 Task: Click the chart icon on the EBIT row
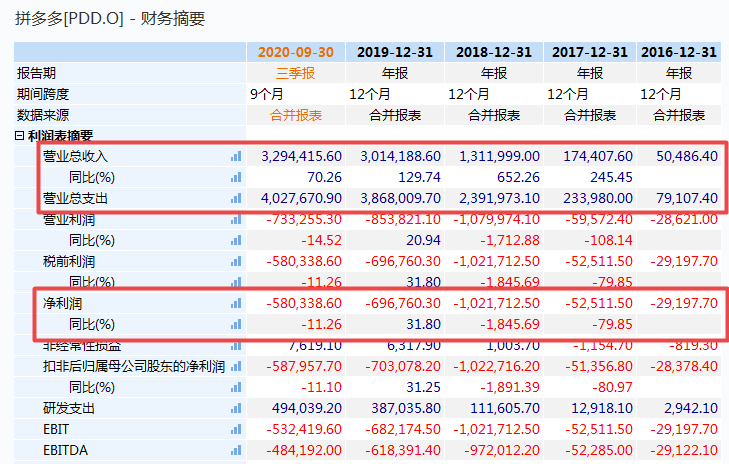[237, 429]
